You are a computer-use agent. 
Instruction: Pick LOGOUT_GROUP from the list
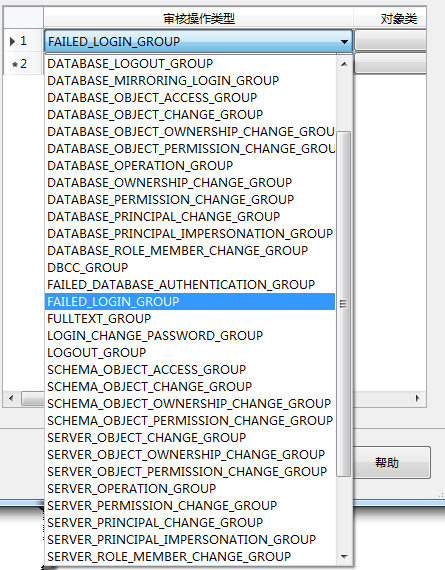tap(190, 353)
